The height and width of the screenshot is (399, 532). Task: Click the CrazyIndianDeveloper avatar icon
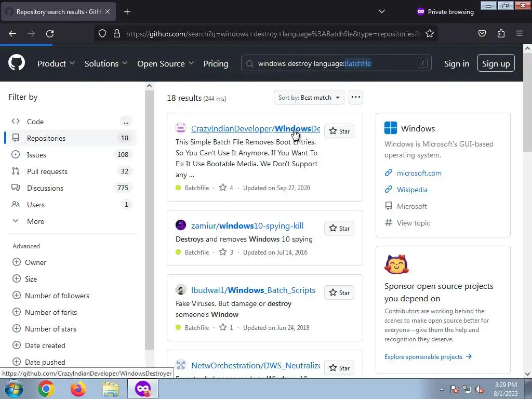pyautogui.click(x=181, y=128)
